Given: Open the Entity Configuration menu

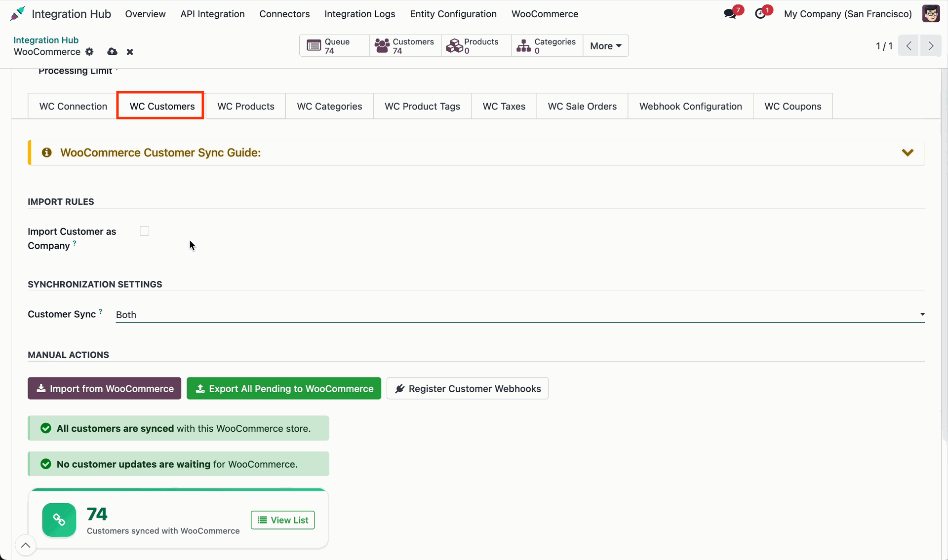Looking at the screenshot, I should coord(453,14).
